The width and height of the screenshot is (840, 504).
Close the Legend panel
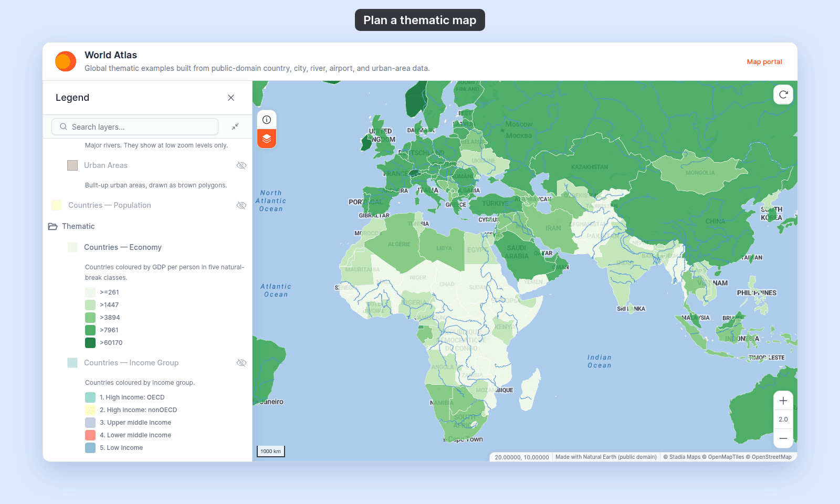[x=231, y=98]
